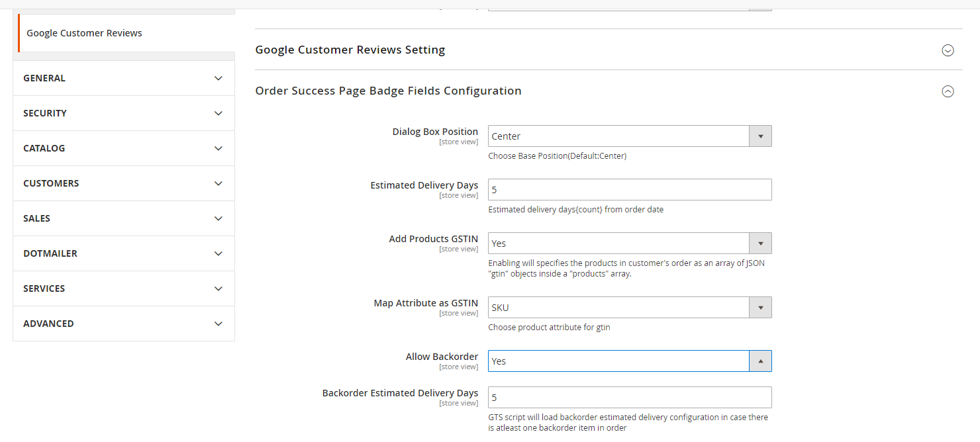Viewport: 980px width, 442px height.
Task: Focus the Backorder Estimated Delivery Days field
Action: (x=629, y=398)
